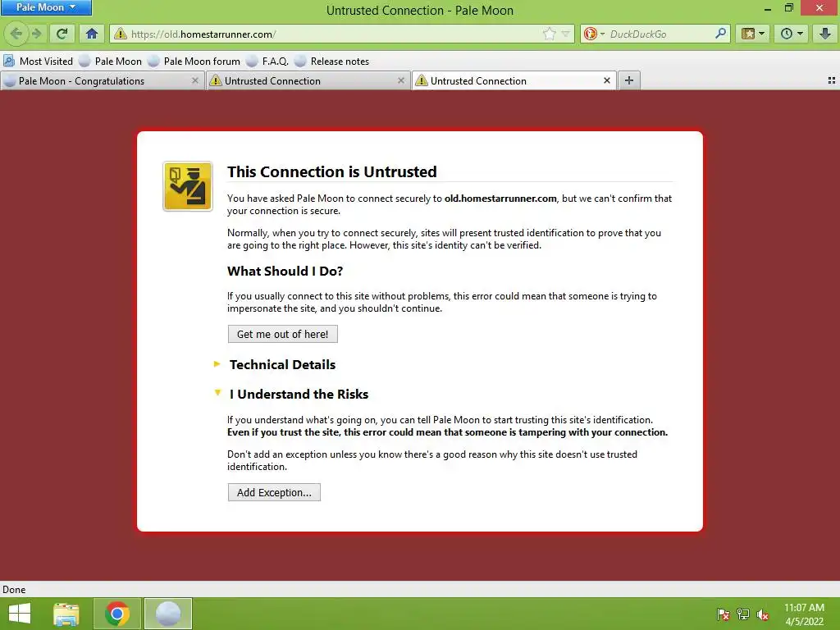Viewport: 840px width, 630px height.
Task: Click the bold old.homestarrunner.com hostname text
Action: [x=500, y=199]
